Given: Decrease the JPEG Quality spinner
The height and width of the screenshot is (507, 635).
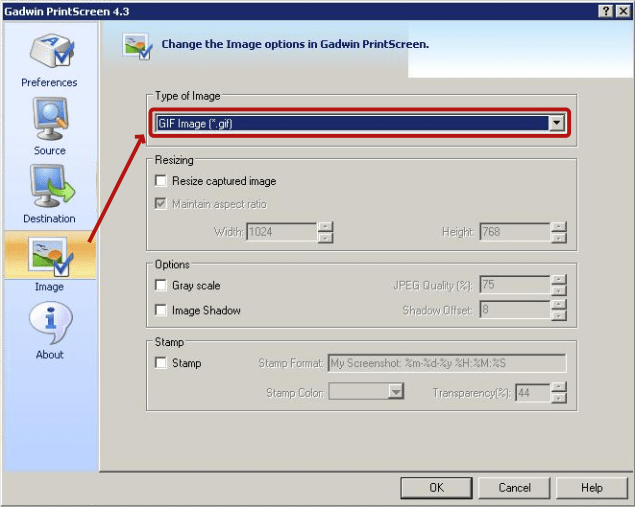Looking at the screenshot, I should (x=558, y=290).
